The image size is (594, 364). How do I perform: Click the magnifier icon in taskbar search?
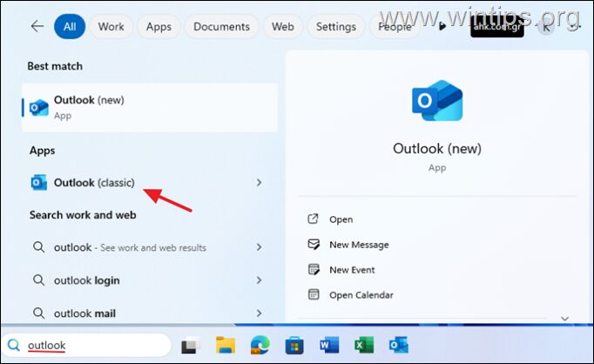pos(14,345)
